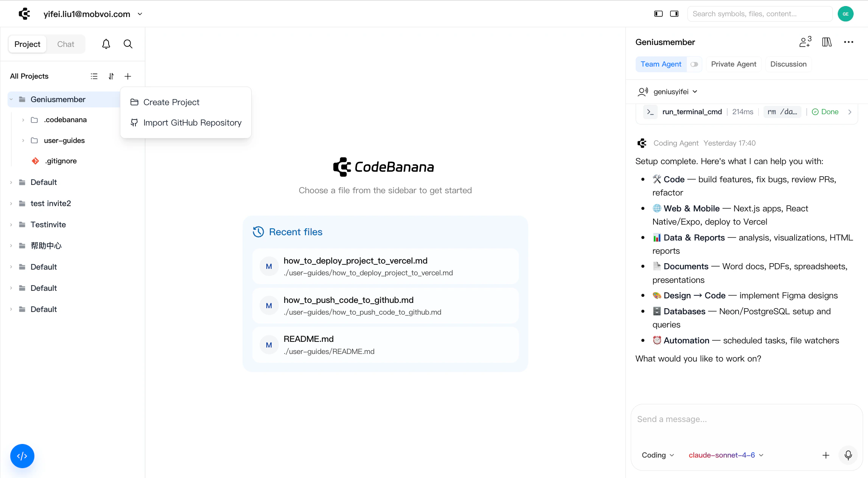The width and height of the screenshot is (868, 478).
Task: Click the rm /da… command chip
Action: 782,112
